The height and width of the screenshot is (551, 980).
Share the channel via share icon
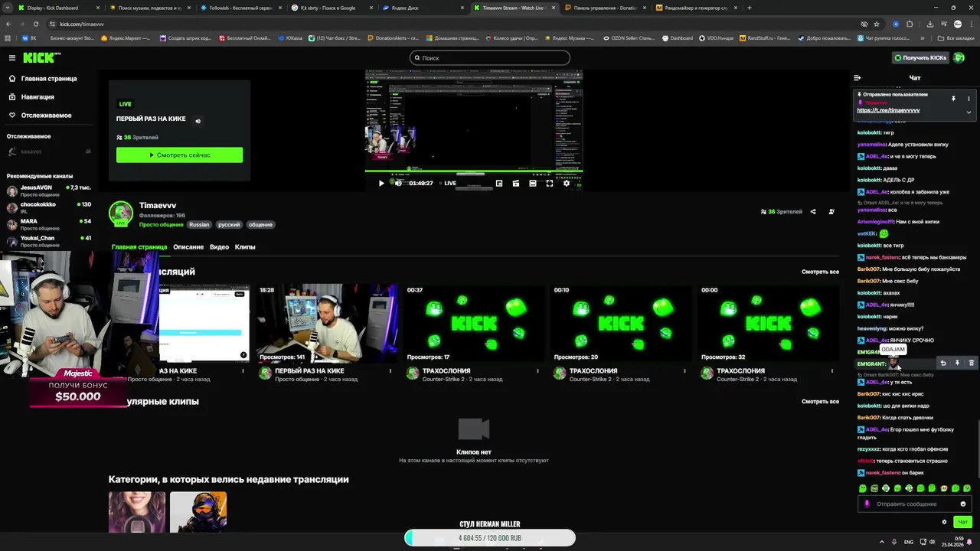(813, 211)
